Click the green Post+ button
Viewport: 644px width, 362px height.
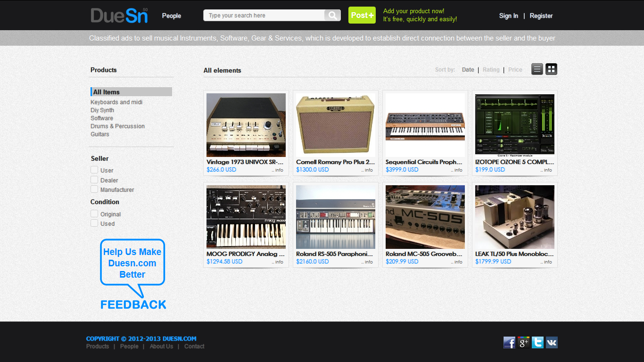pos(362,15)
